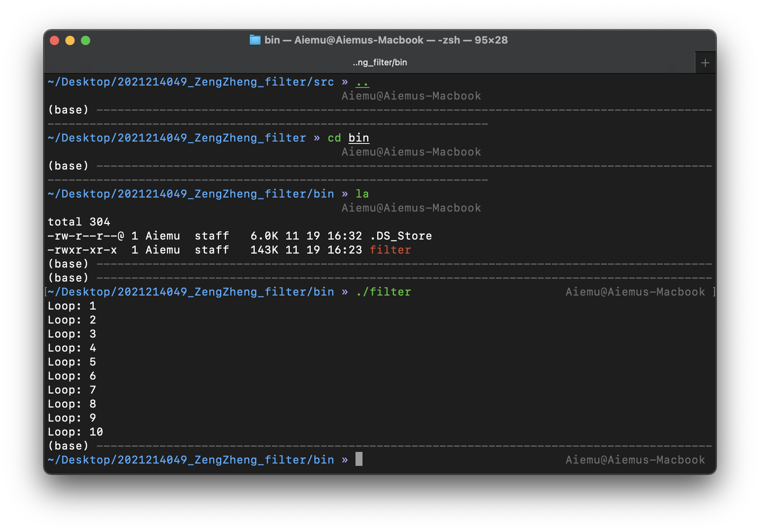The width and height of the screenshot is (760, 532).
Task: Click the bottom-right Aiemu@Aiemus-Macbook prompt text
Action: [635, 460]
